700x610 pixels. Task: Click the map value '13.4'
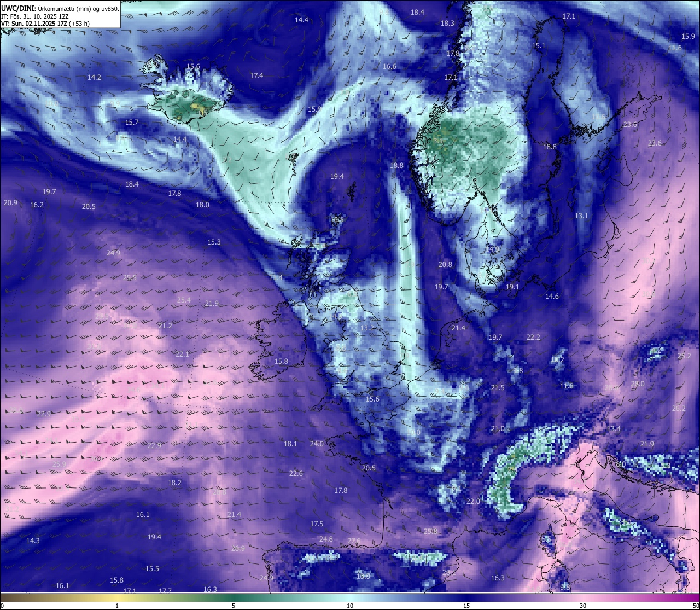(x=614, y=428)
